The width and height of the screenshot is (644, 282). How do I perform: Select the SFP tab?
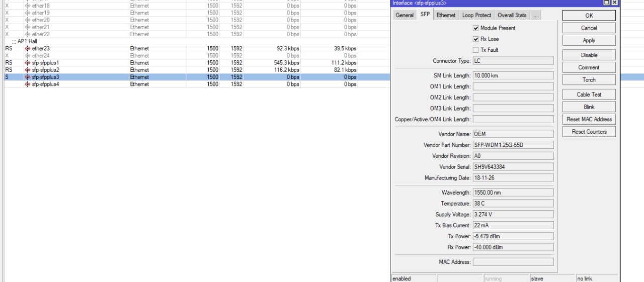tap(425, 15)
